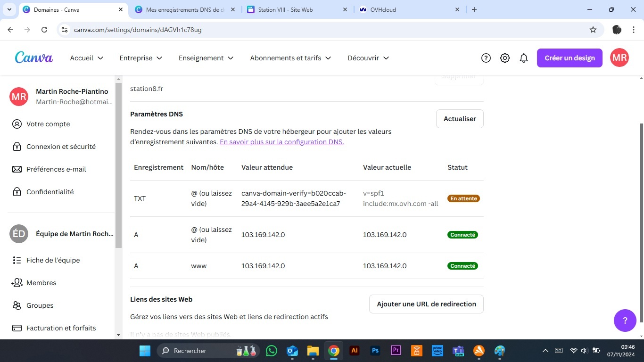
Task: Open En savoir plus sur la configuration DNS link
Action: [282, 142]
